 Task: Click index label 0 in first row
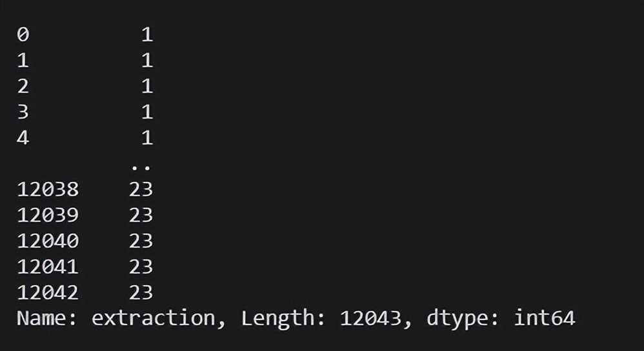(23, 34)
